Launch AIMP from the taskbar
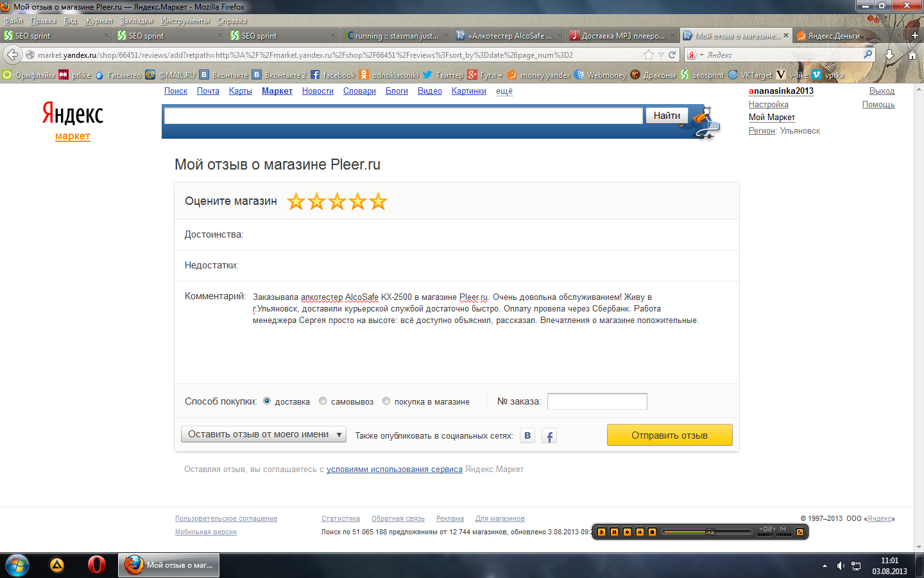The width and height of the screenshot is (924, 578). pos(57,565)
